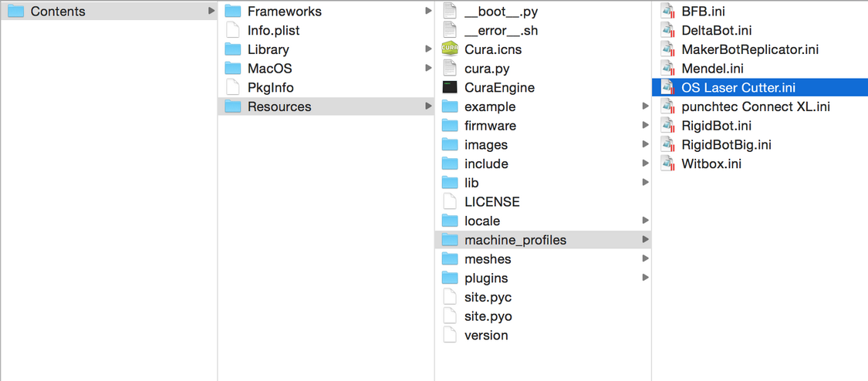Click the Contents folder in first column
This screenshot has height=381, width=868.
tap(58, 12)
